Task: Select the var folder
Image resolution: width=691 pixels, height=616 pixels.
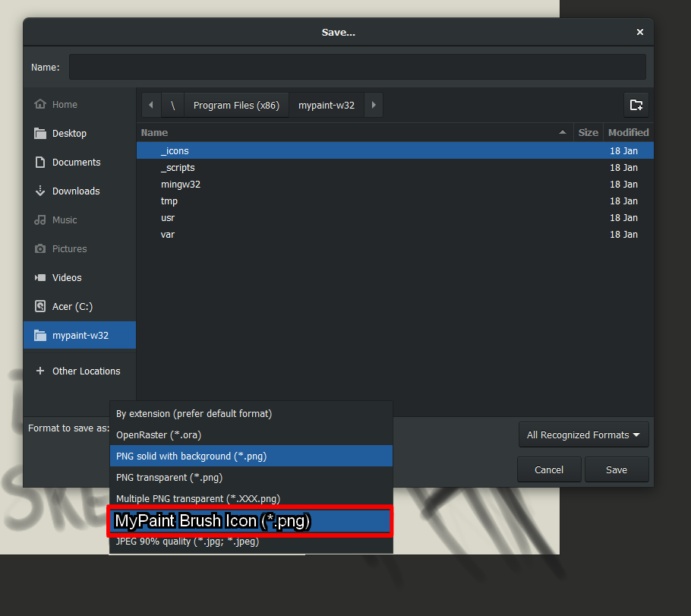Action: (395, 234)
